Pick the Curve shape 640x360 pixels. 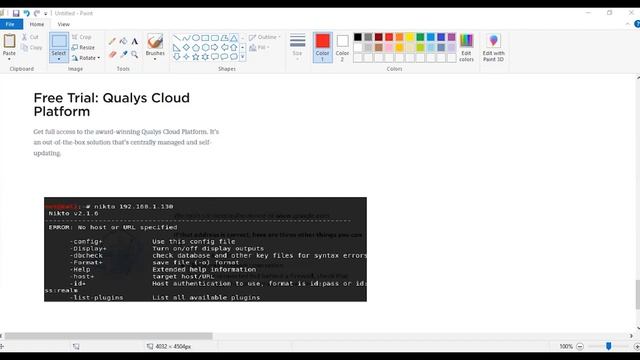[187, 38]
